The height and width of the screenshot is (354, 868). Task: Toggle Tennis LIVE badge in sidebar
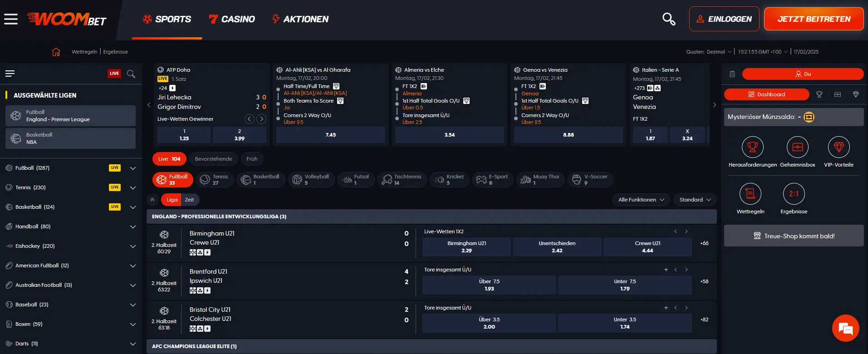pos(115,187)
